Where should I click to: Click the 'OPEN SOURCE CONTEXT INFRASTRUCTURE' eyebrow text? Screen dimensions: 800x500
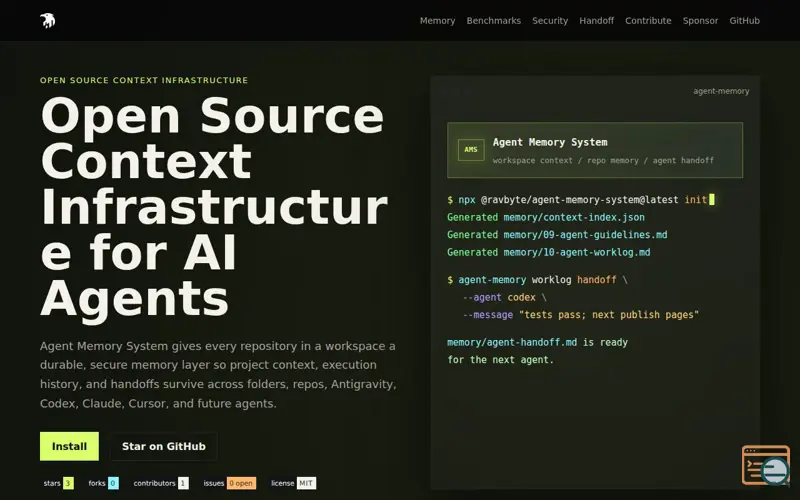tap(144, 80)
